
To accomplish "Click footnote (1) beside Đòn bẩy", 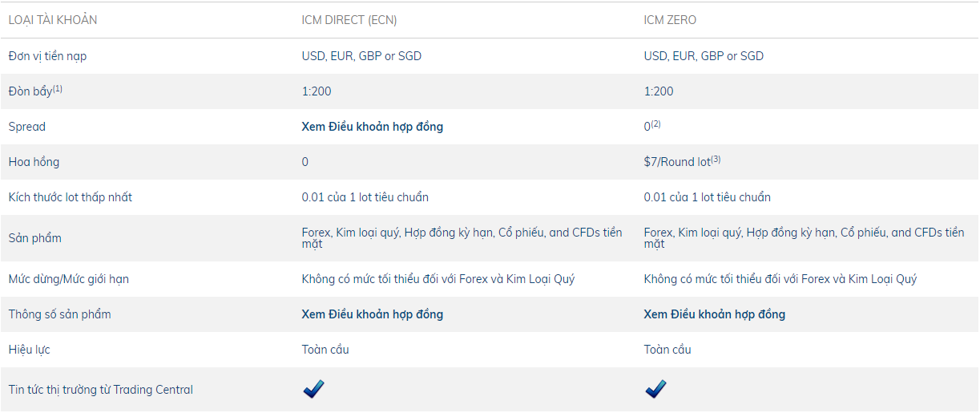I will 58,88.
